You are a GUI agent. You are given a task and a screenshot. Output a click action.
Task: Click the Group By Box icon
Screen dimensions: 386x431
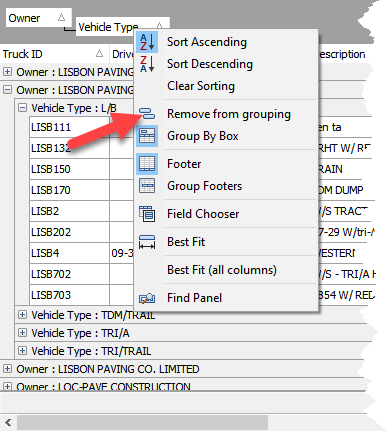(x=147, y=136)
